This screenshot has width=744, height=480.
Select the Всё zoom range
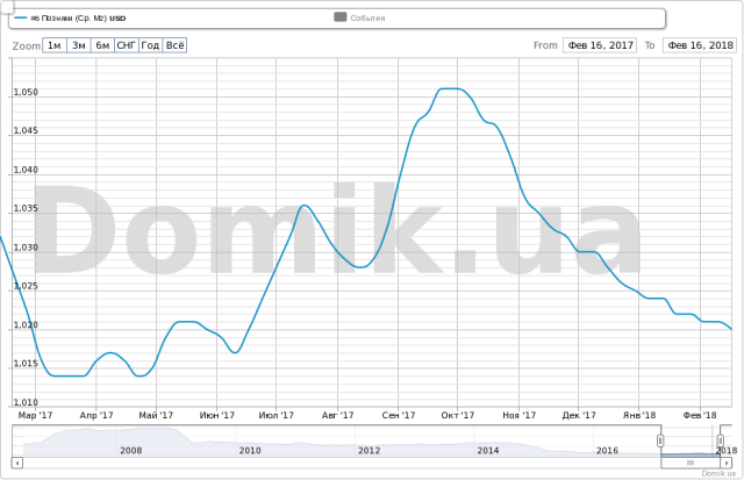point(175,46)
